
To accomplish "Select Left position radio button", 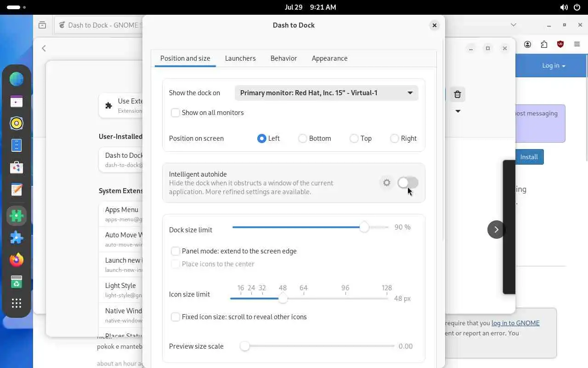I will point(261,138).
